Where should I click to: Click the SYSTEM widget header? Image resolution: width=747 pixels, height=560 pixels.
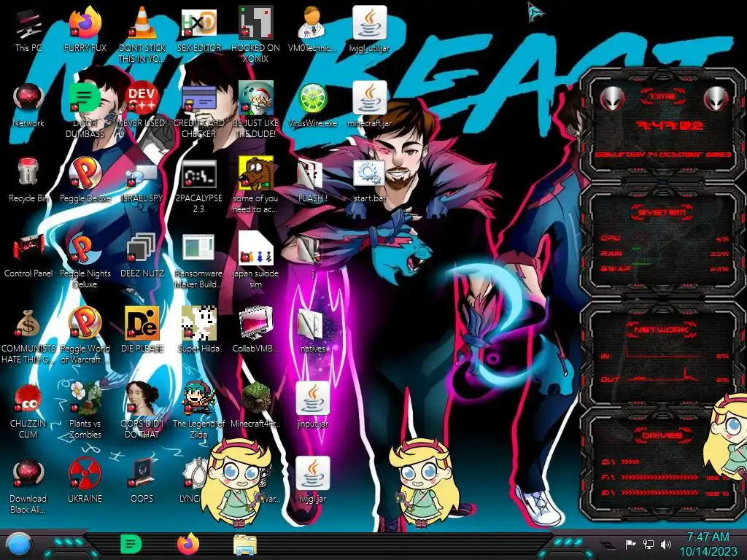662,212
